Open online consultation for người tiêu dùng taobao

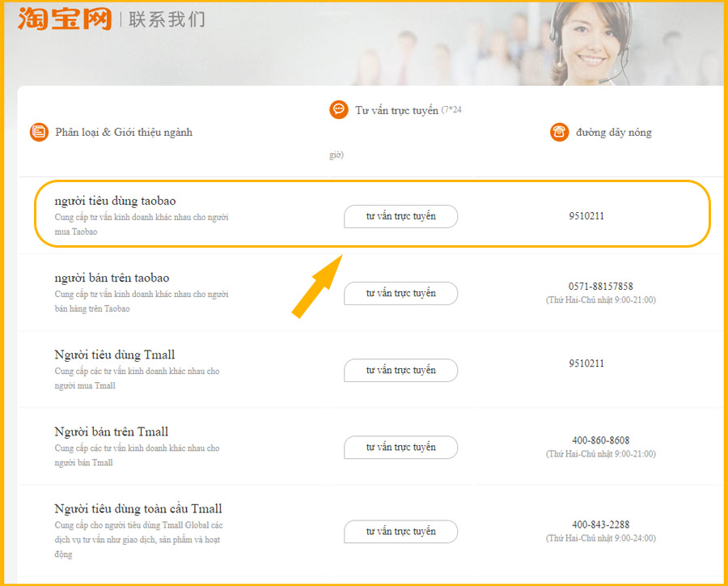400,216
